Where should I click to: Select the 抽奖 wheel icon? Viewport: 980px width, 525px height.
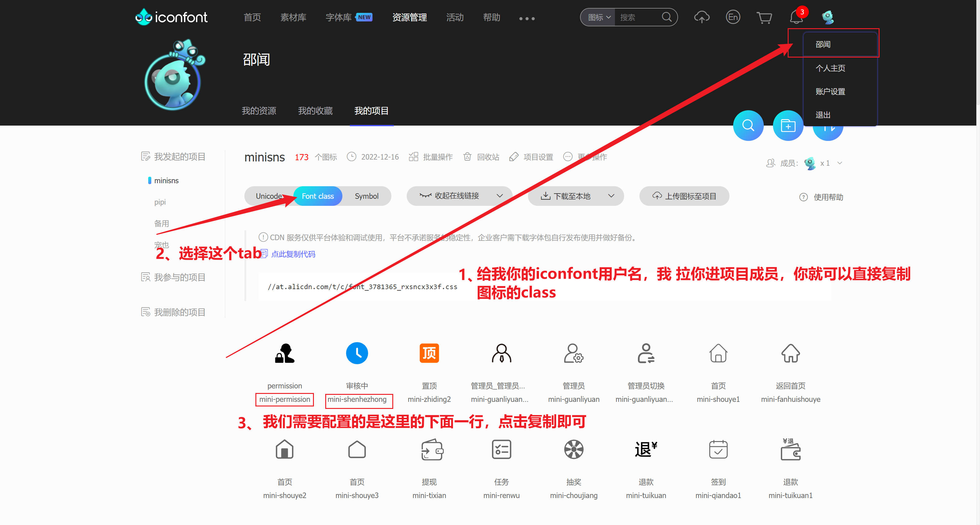[574, 450]
